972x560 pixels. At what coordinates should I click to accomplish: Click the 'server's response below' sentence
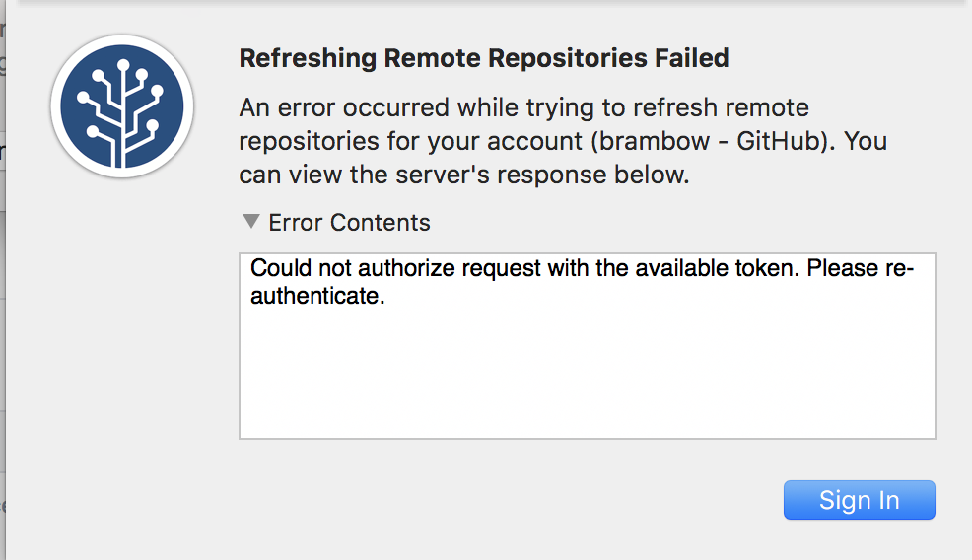(x=463, y=175)
